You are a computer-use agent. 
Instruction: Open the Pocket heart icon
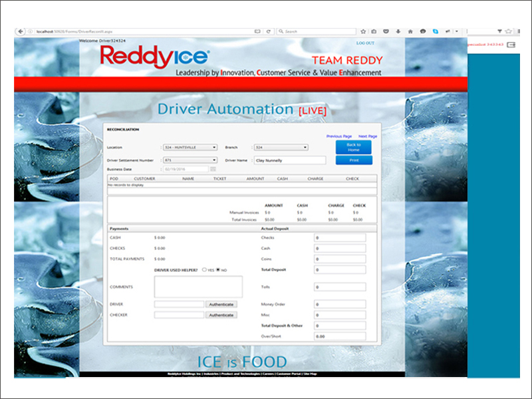(386, 31)
